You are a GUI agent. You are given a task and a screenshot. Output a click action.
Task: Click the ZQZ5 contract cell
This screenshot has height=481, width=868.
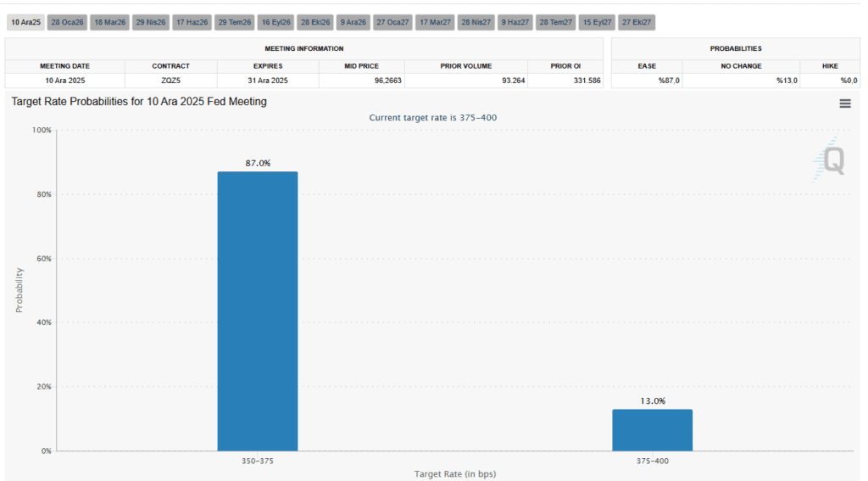170,81
